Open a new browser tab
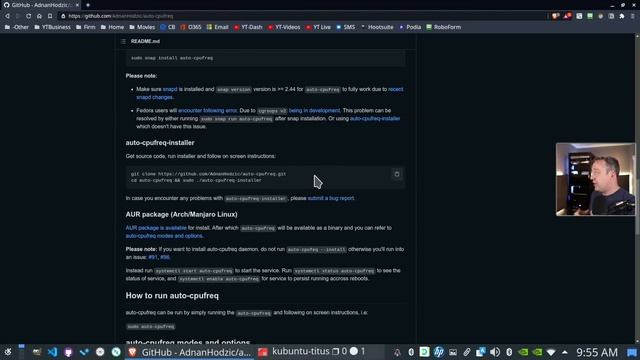The width and height of the screenshot is (640, 360). [88, 5]
